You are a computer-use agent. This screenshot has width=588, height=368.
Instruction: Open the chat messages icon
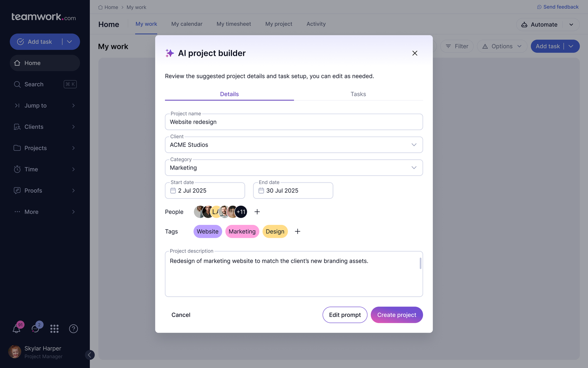[x=36, y=329]
